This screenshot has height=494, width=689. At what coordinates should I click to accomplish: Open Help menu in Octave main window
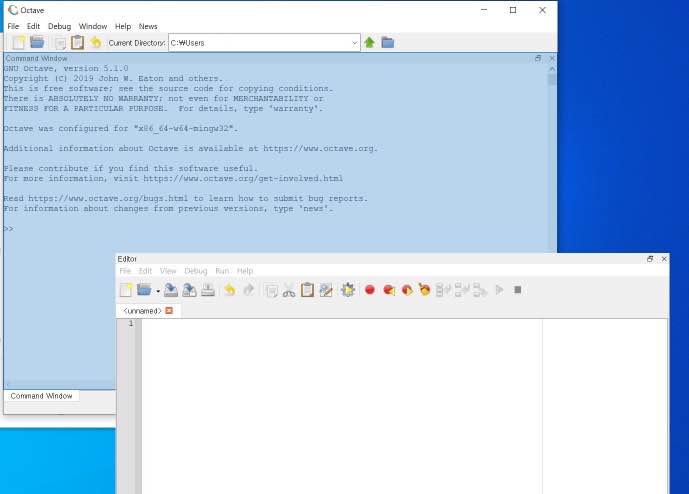click(x=123, y=26)
